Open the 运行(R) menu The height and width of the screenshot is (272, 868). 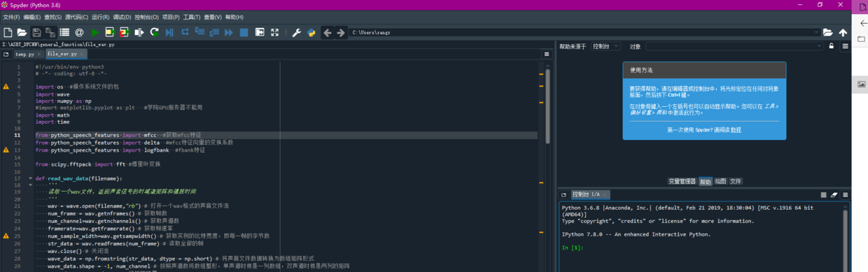101,17
